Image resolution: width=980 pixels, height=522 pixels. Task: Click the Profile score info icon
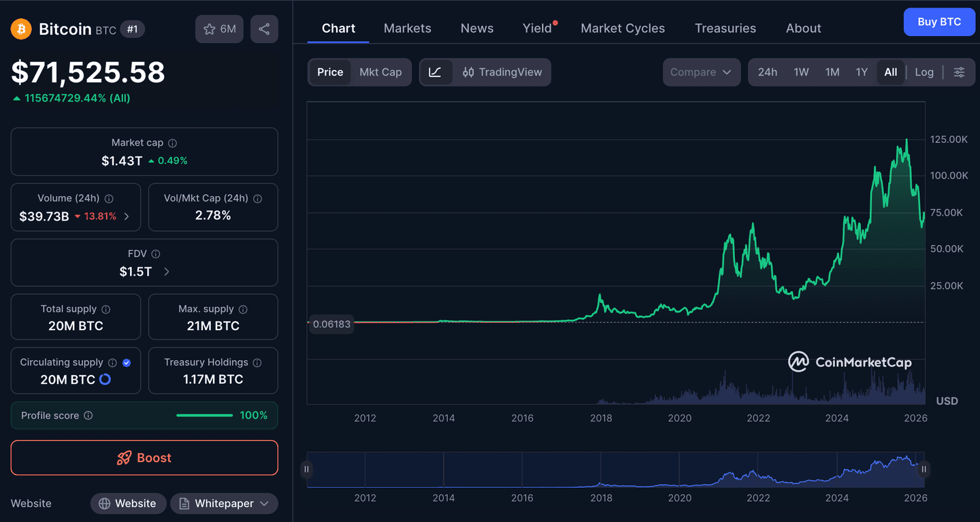coord(88,416)
